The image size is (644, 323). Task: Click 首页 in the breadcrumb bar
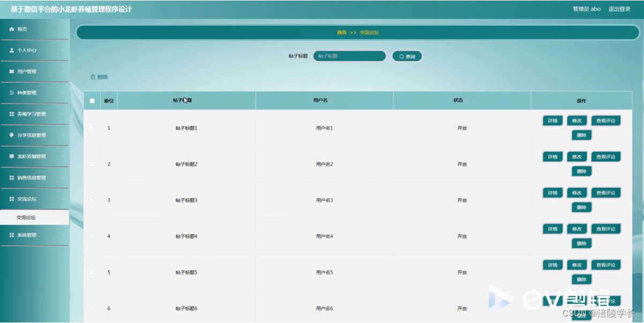[342, 33]
